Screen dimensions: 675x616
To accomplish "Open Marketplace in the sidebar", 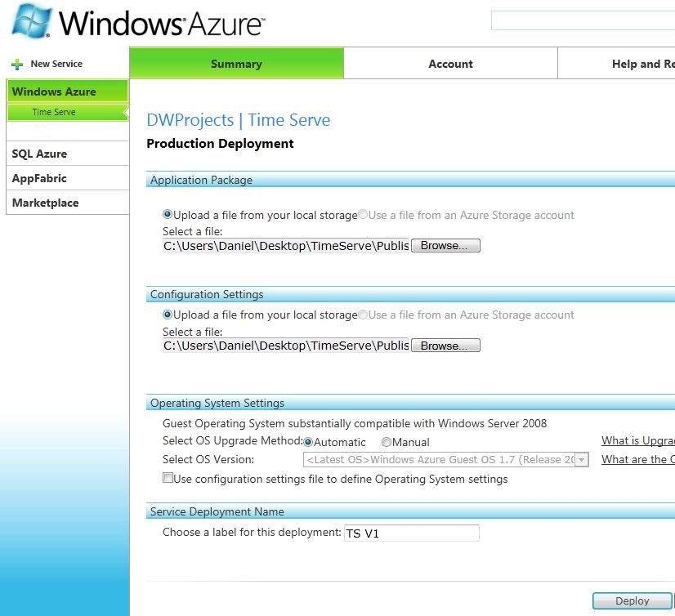I will (68, 203).
